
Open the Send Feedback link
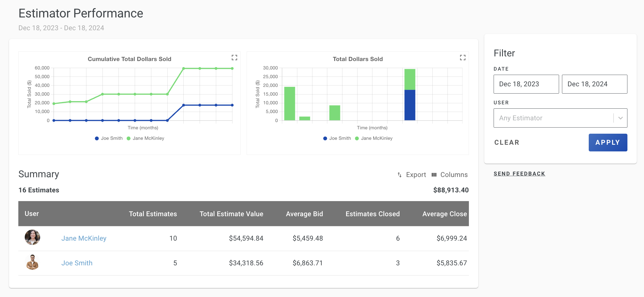tap(519, 173)
